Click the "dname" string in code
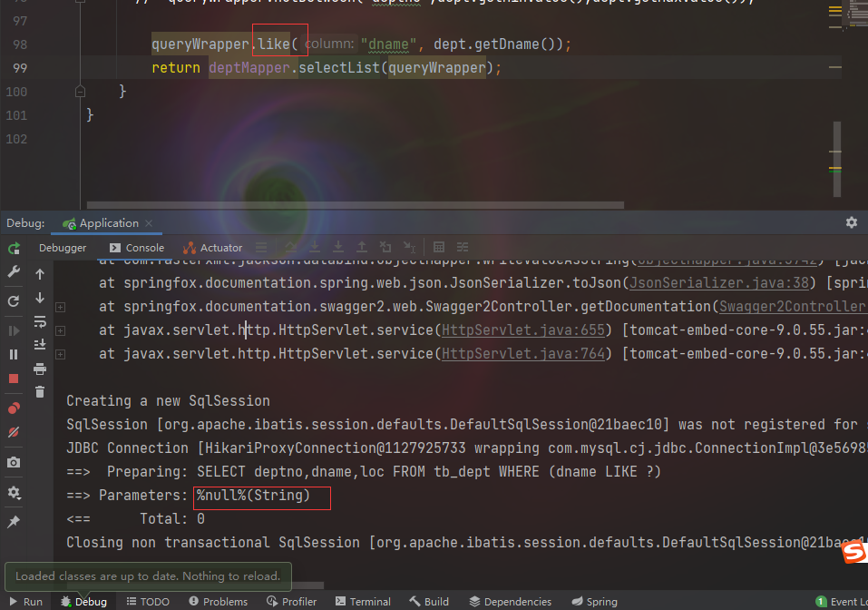This screenshot has width=868, height=610. 388,44
